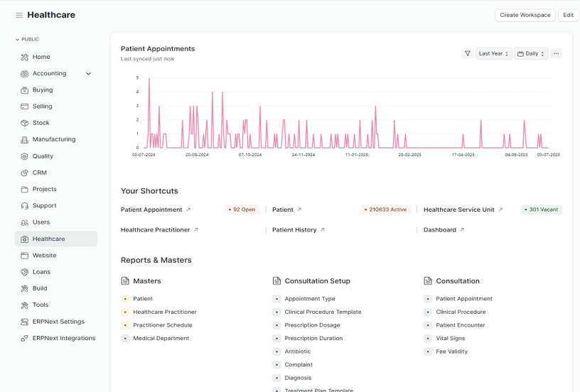The image size is (580, 392).
Task: Open the Patient Appointment shortcut
Action: 151,209
